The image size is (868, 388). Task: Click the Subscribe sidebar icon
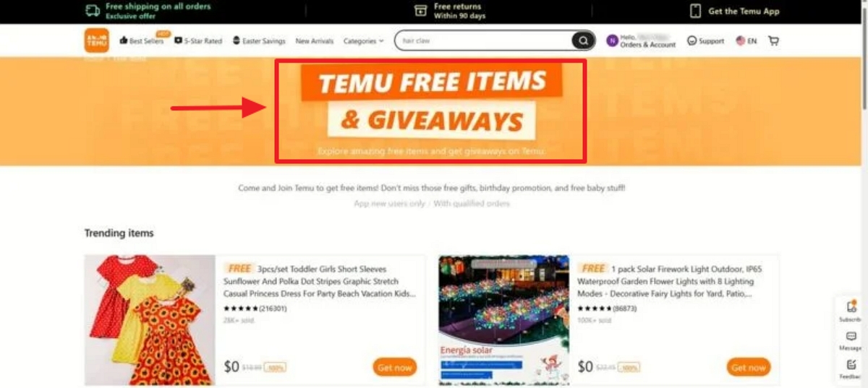(851, 307)
